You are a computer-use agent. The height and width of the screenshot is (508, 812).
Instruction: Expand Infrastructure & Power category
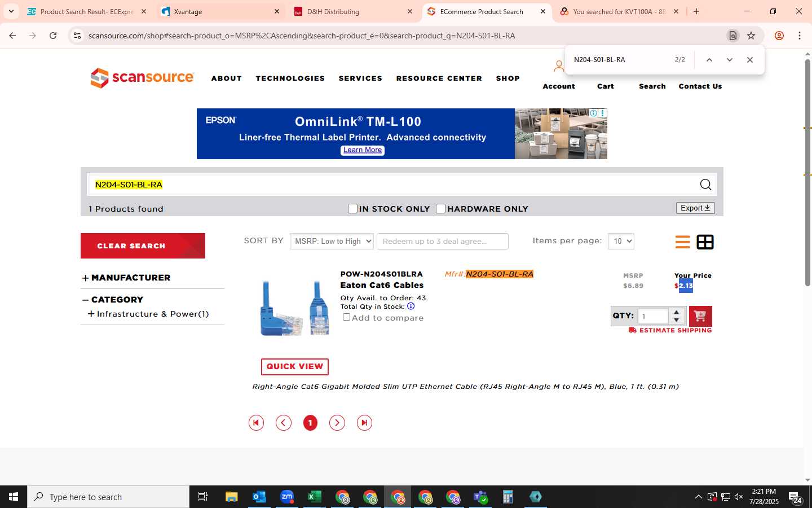point(91,314)
